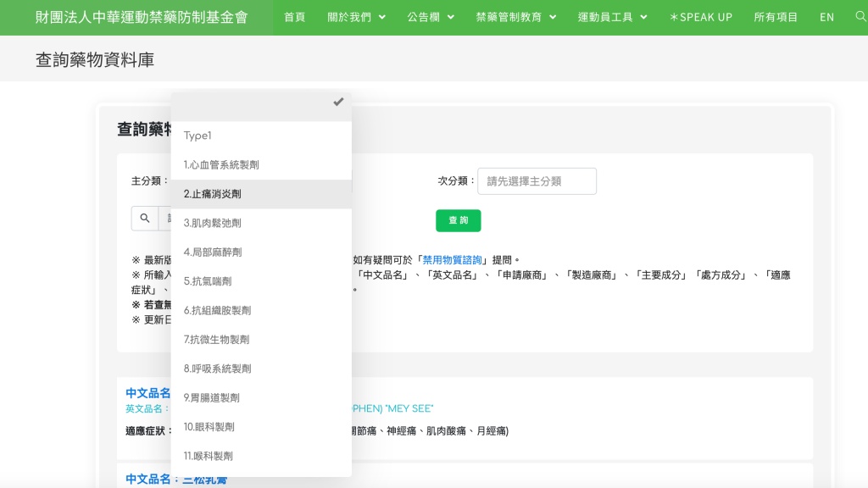Click the magnifier icon beside keyword field

[145, 219]
